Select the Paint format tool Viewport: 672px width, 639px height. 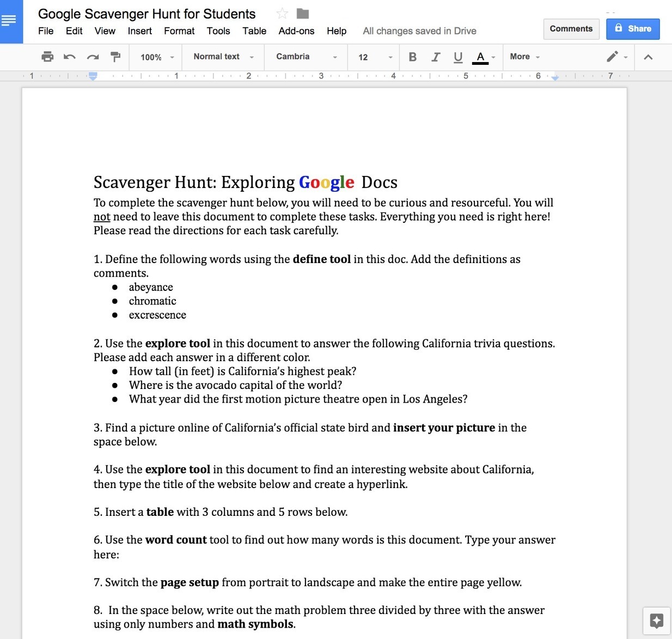115,57
